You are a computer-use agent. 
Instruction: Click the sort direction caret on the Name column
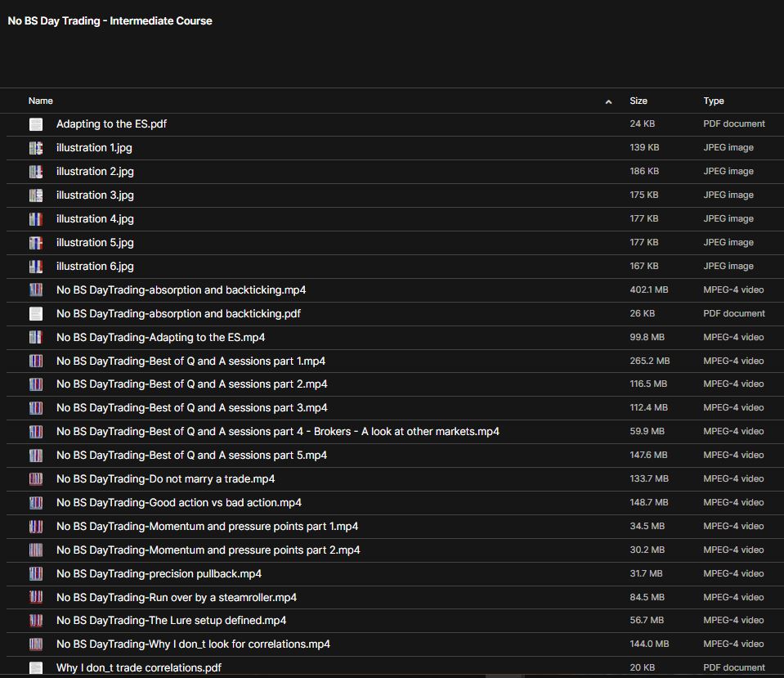point(608,101)
